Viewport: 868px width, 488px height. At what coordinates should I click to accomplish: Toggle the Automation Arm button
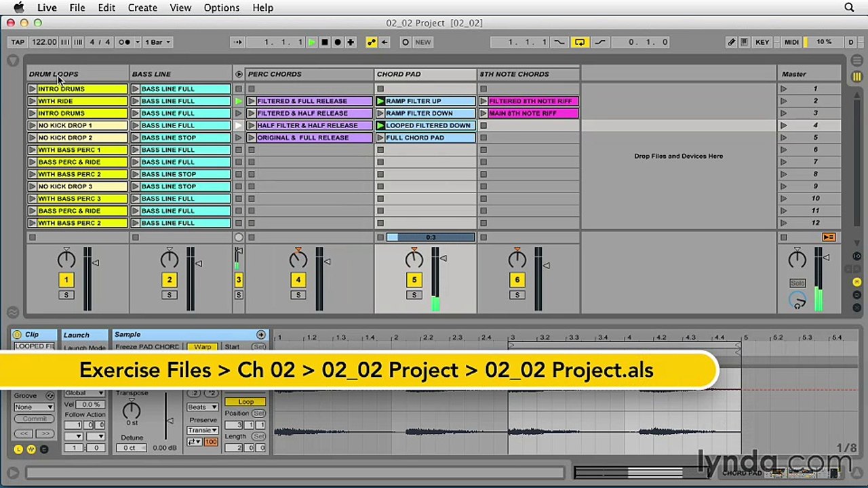tap(372, 42)
